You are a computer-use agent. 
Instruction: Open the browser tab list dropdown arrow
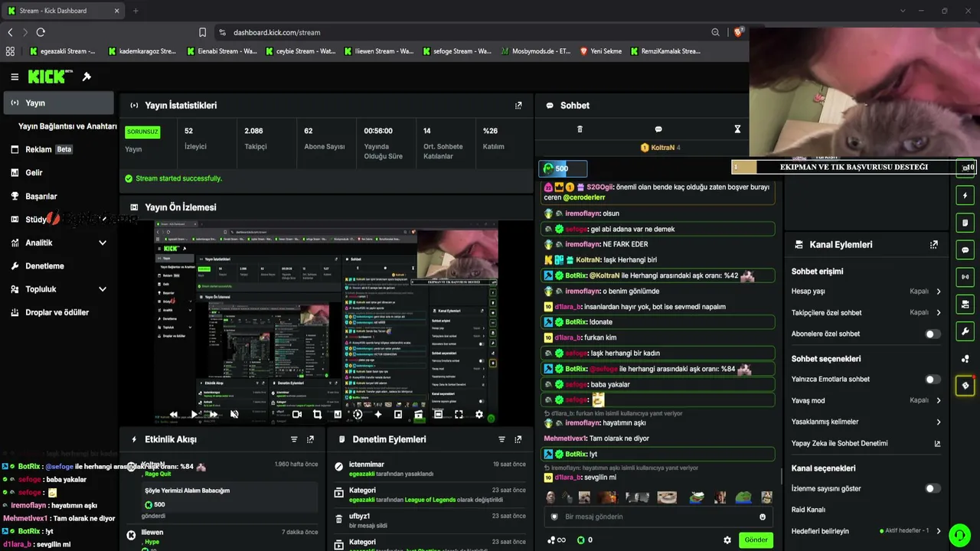point(903,11)
